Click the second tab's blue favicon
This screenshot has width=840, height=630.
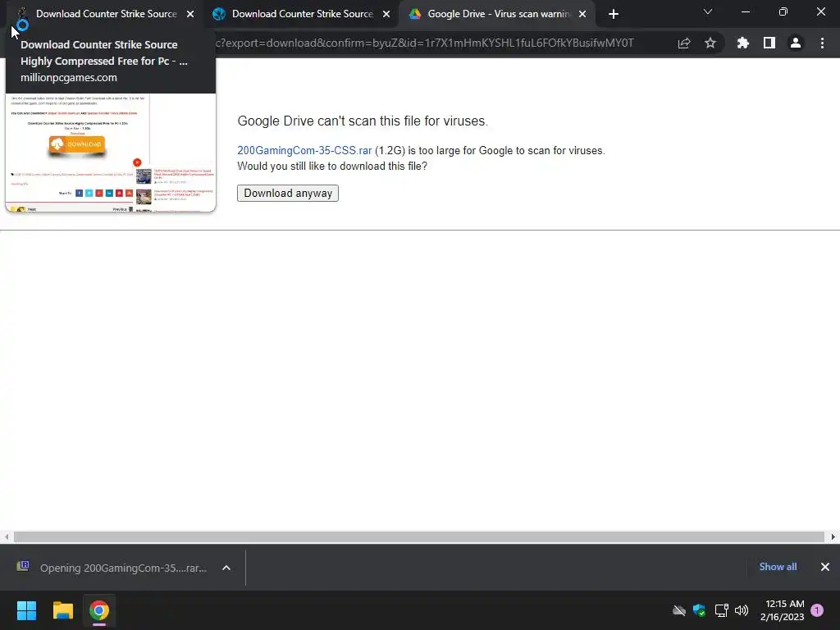(x=219, y=14)
